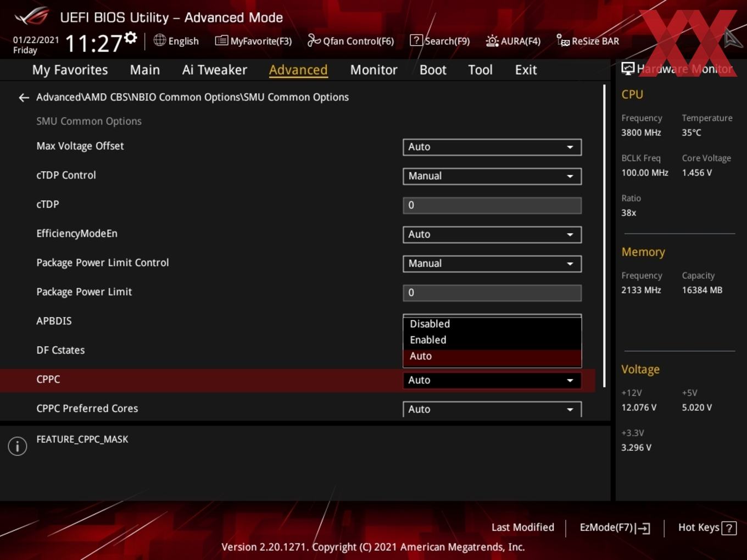Click the FEATURE_CPPC_MASK help text
This screenshot has height=560, width=747.
click(82, 439)
